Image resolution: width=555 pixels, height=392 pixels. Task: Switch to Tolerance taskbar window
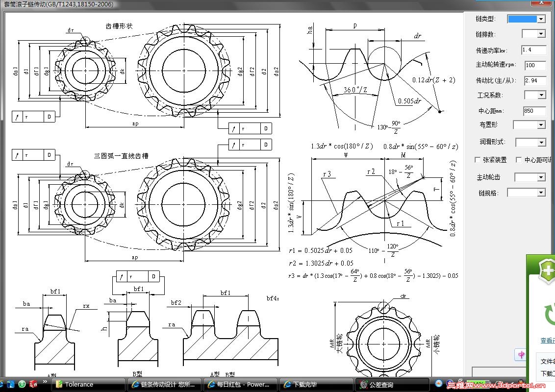click(88, 385)
